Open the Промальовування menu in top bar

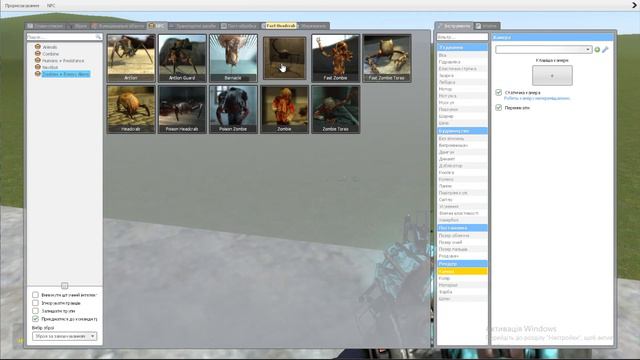(x=22, y=6)
